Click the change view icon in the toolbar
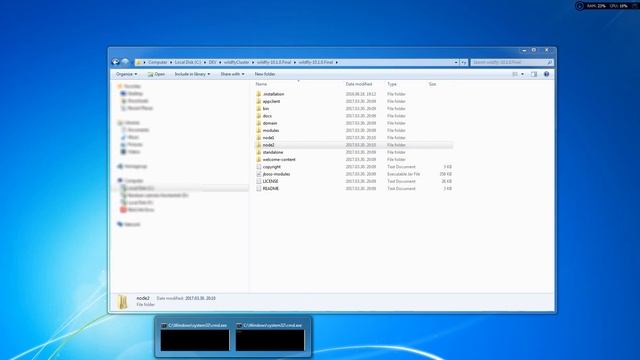 [x=515, y=74]
